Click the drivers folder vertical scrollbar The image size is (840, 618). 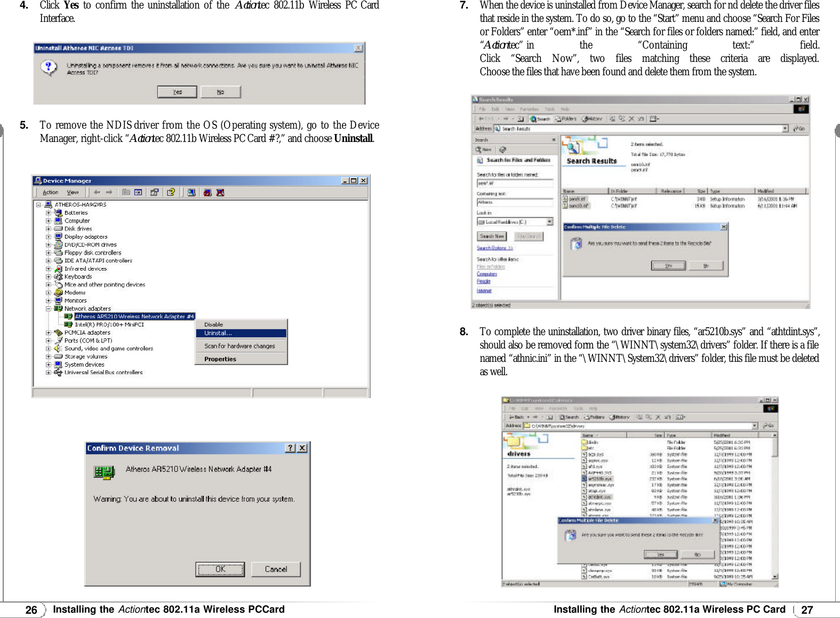pos(775,507)
